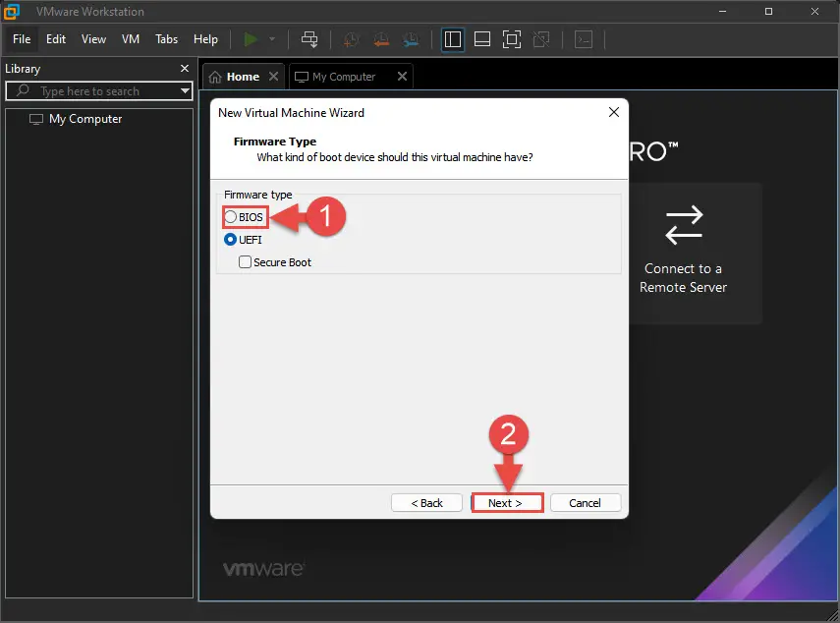
Task: Open the View menu
Action: click(93, 39)
